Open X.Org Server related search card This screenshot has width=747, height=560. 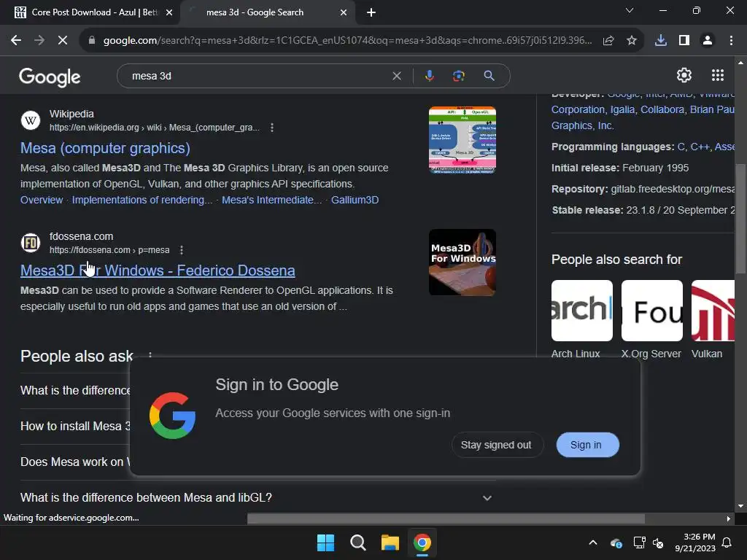[x=651, y=319]
